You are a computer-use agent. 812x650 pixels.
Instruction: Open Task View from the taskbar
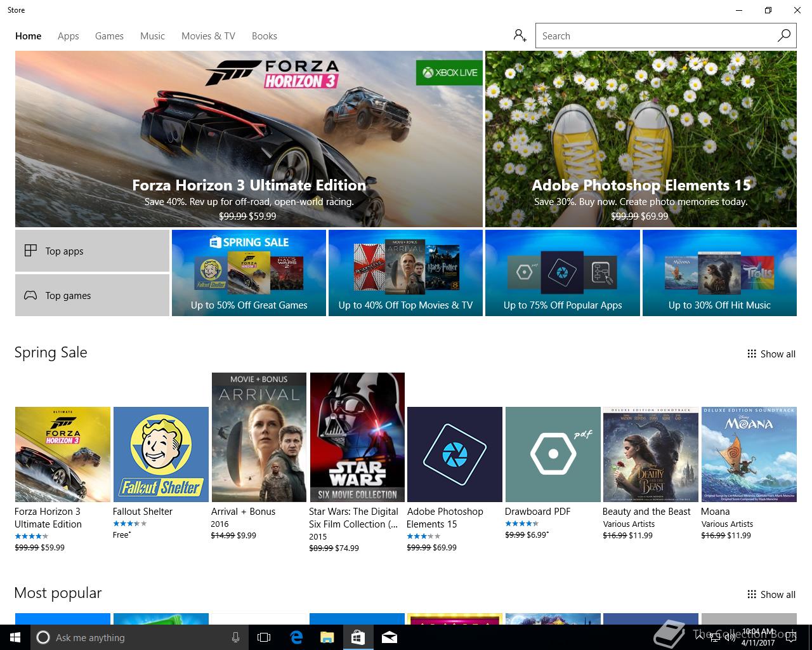[264, 637]
